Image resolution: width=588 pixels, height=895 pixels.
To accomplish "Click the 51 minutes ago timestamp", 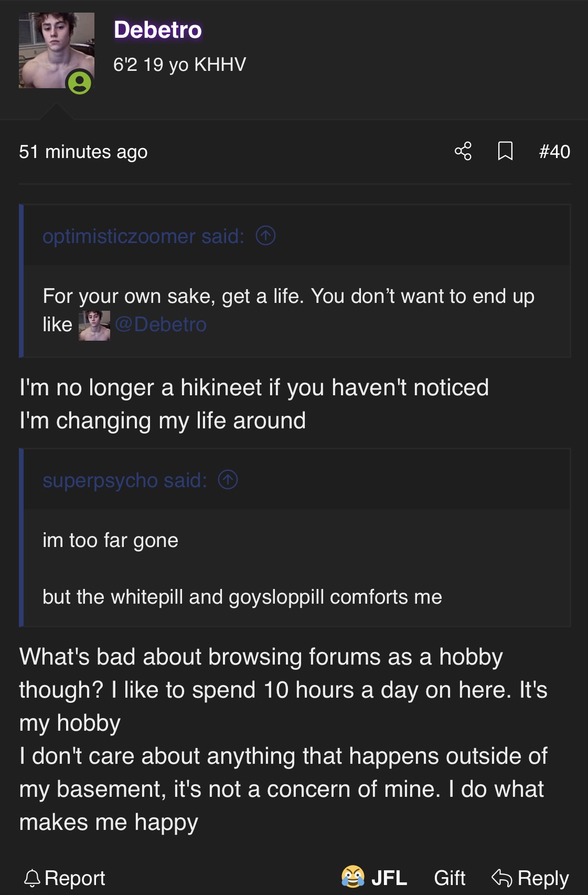I will pyautogui.click(x=83, y=152).
